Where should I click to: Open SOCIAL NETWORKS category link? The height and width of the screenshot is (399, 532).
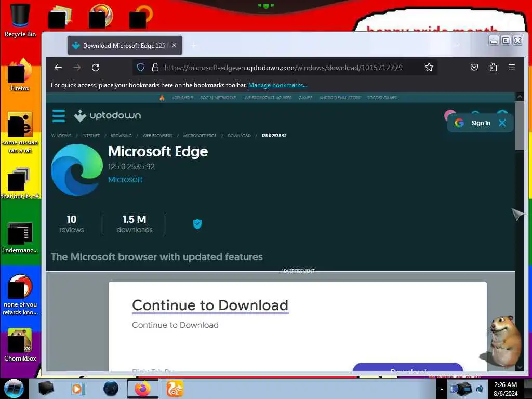click(x=218, y=98)
